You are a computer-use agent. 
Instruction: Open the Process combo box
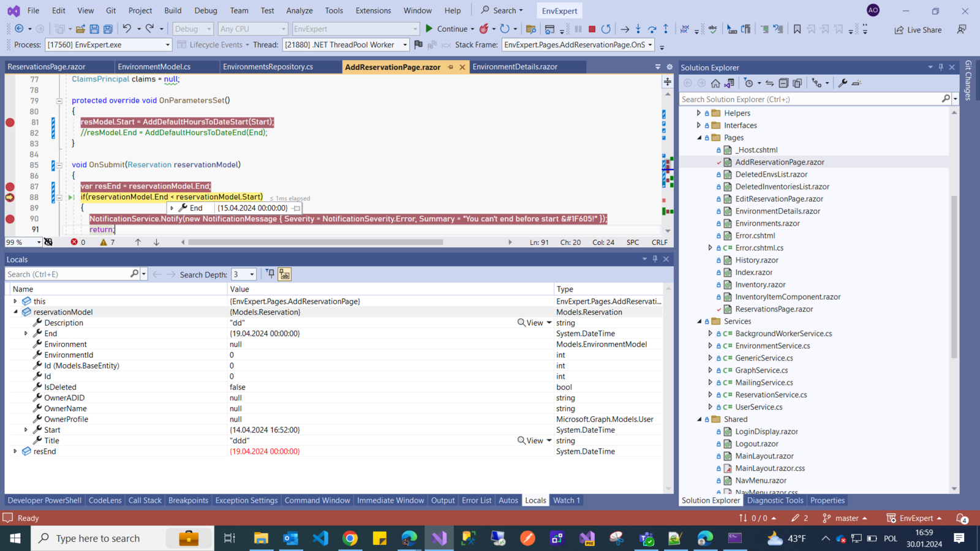tap(108, 45)
